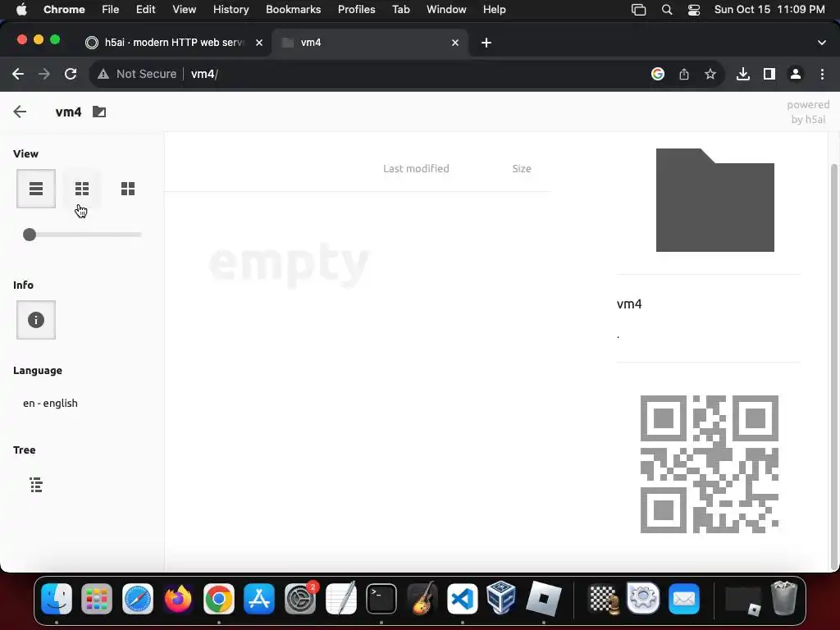The width and height of the screenshot is (840, 630).
Task: Close the vm4 tab
Action: pyautogui.click(x=455, y=43)
